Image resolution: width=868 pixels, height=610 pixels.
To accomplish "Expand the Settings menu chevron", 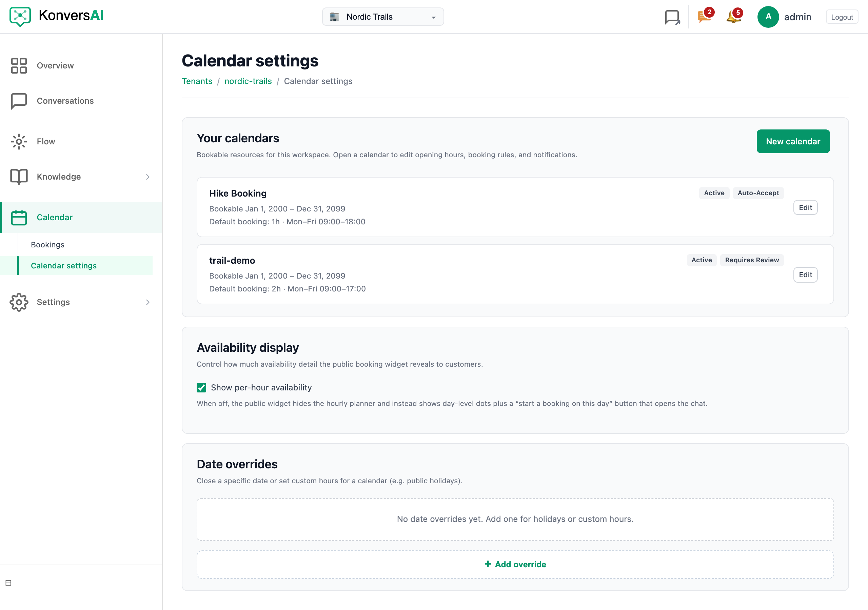I will pos(148,302).
